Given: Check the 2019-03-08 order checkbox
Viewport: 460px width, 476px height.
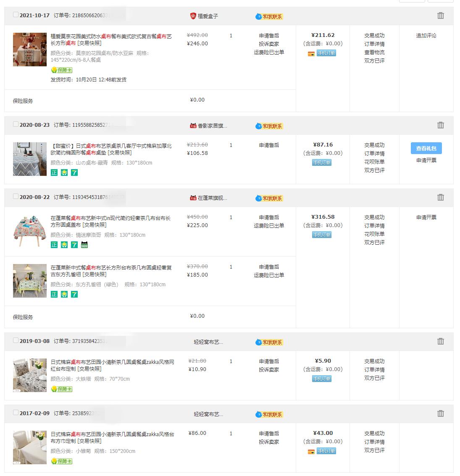Looking at the screenshot, I should [16, 340].
